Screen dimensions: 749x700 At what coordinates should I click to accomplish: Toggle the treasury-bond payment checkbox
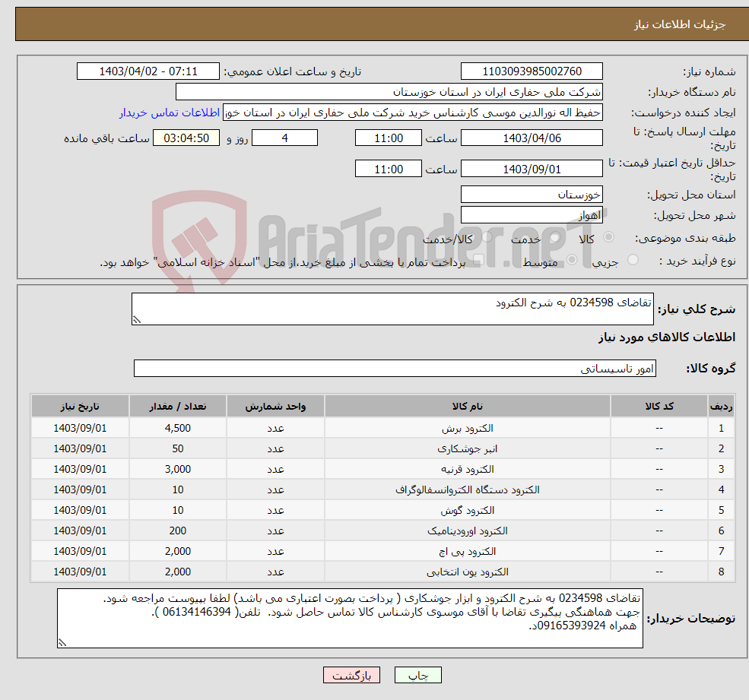point(478,260)
